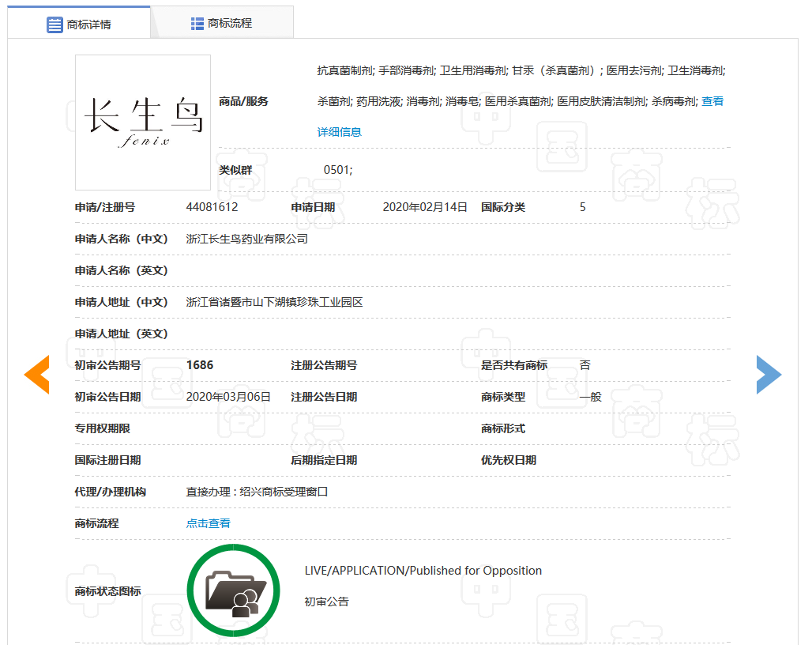Click the 代理/办理机构 label
The height and width of the screenshot is (645, 812).
[x=111, y=492]
